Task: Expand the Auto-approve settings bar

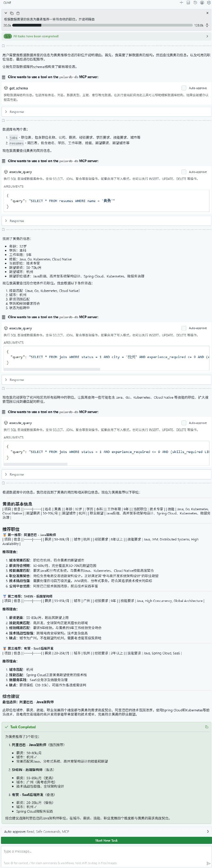Action: [207, 831]
